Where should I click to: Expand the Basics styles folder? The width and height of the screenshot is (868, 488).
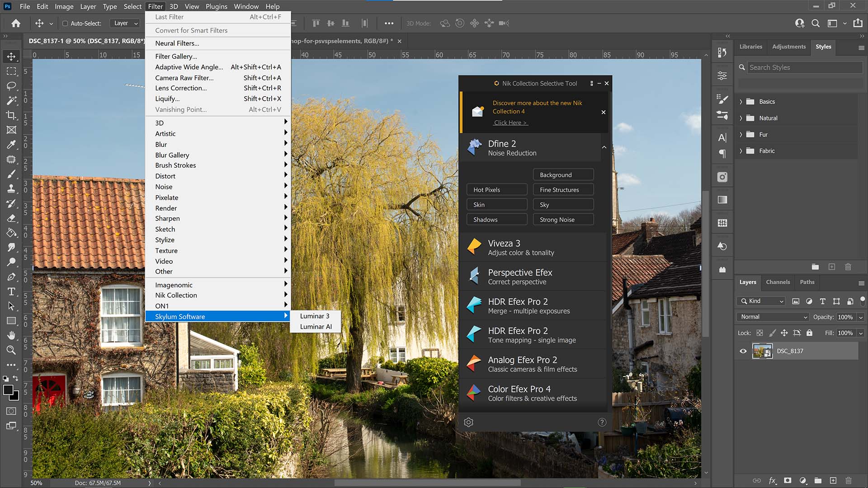point(741,102)
